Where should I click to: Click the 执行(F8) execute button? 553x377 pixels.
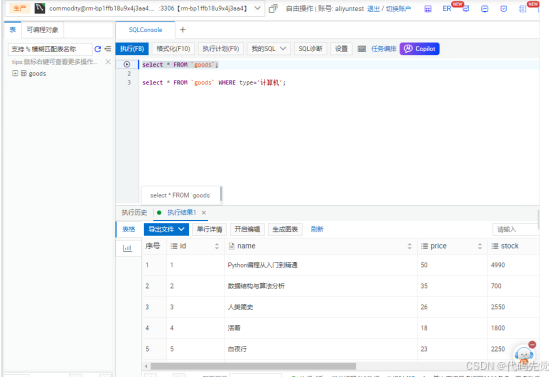(132, 49)
